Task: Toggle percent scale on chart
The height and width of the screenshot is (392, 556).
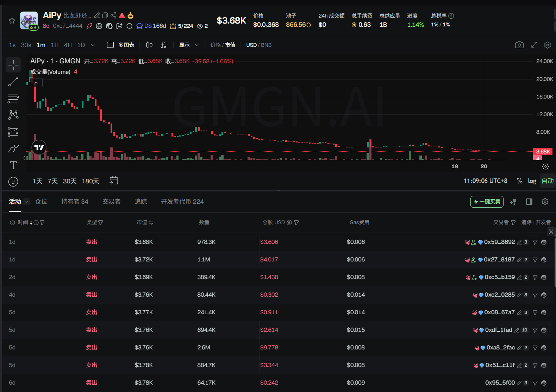Action: [x=519, y=181]
